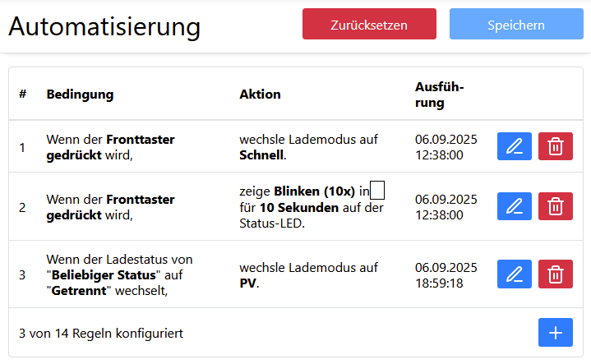The height and width of the screenshot is (364, 591).
Task: Add a new rule with the plus button
Action: [x=556, y=333]
